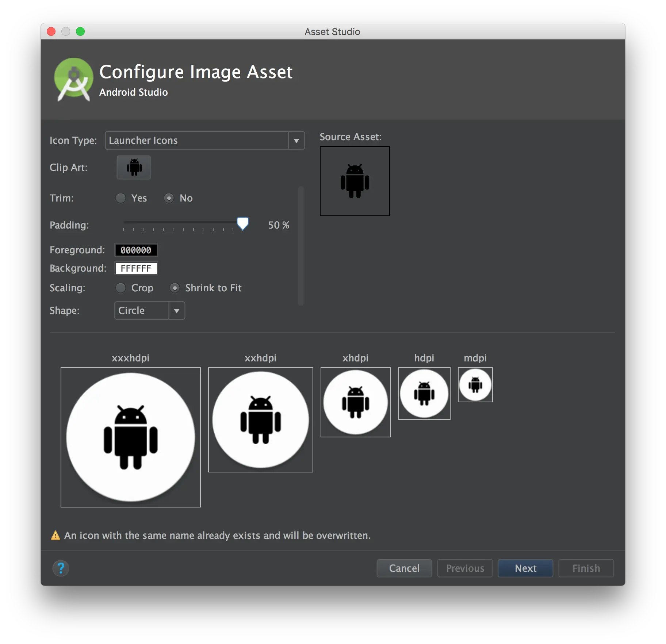The image size is (666, 644).
Task: Open the Background FFFFFF color swatch
Action: pos(136,268)
